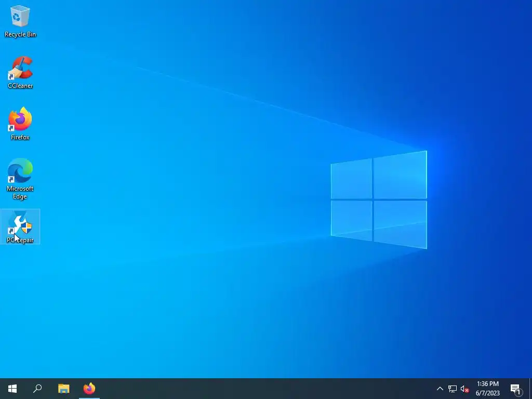Open the Windows Start menu
This screenshot has height=399, width=532.
click(x=12, y=389)
